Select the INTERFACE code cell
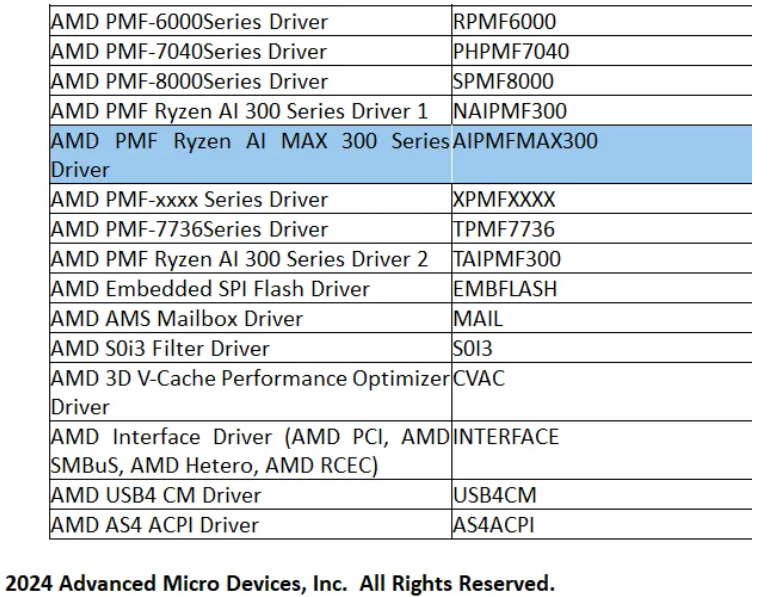Screen dimensions: 782x597 (x=506, y=437)
